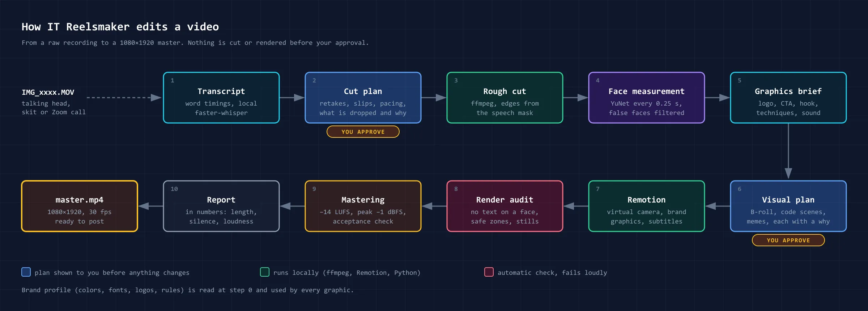868x311 pixels.
Task: Click the subtitle about 1080×1920 master
Action: (195, 43)
